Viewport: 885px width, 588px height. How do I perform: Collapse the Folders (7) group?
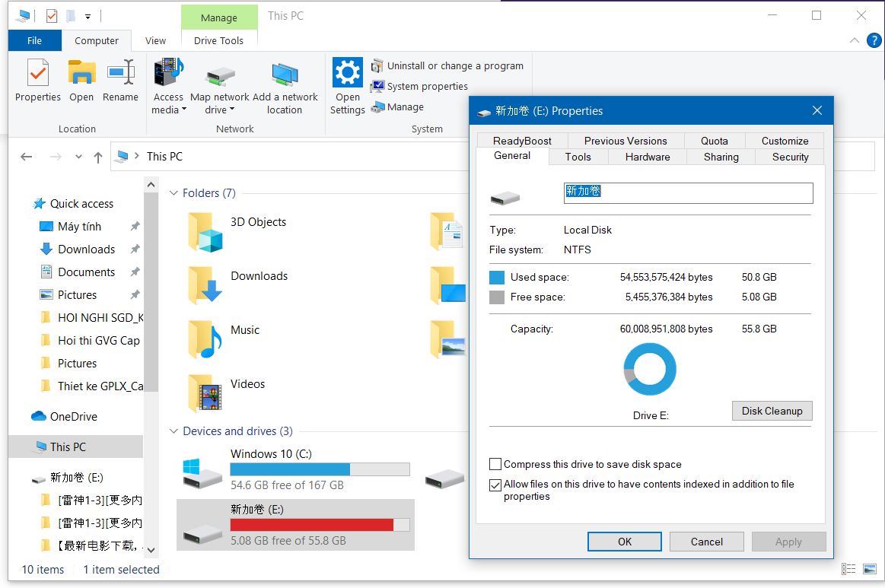(x=173, y=193)
